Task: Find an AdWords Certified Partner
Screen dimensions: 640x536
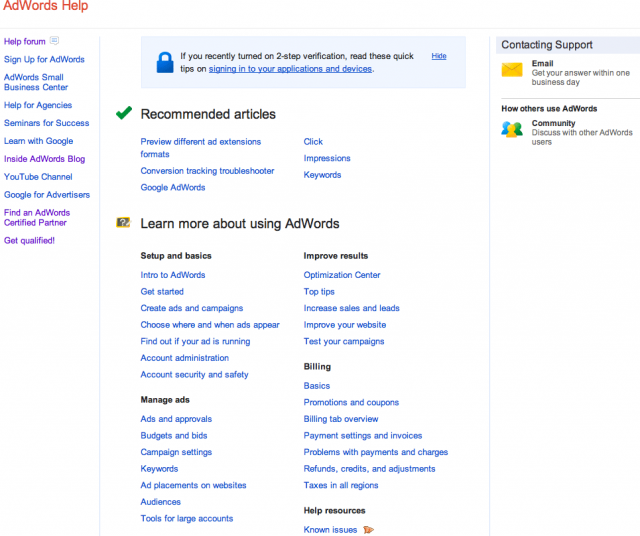Action: [x=37, y=218]
